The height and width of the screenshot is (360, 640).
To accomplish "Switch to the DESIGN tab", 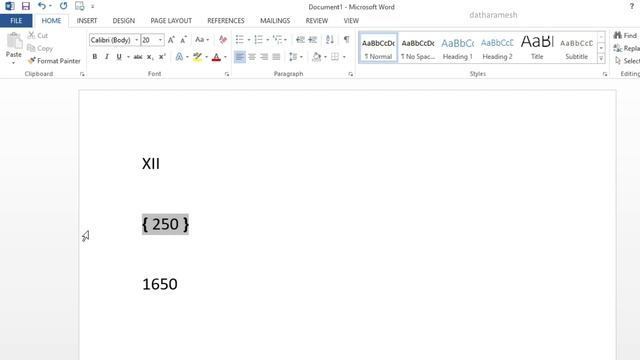I will pos(124,21).
